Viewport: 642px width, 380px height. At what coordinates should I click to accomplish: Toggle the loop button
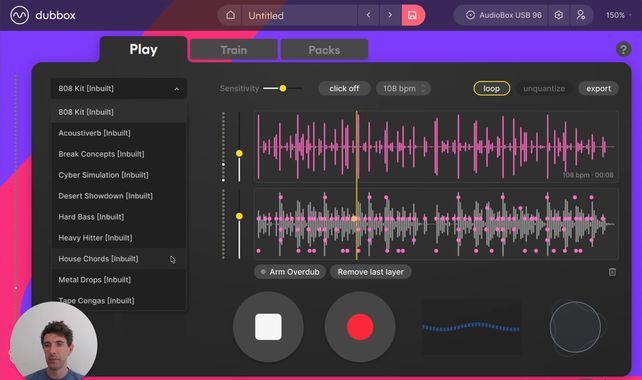(x=491, y=88)
